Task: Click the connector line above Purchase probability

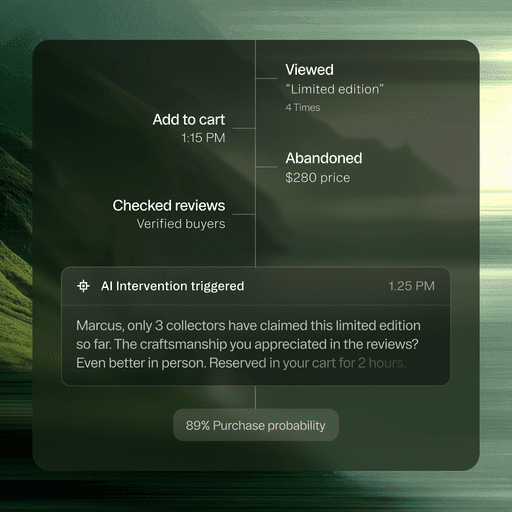Action: pyautogui.click(x=256, y=397)
